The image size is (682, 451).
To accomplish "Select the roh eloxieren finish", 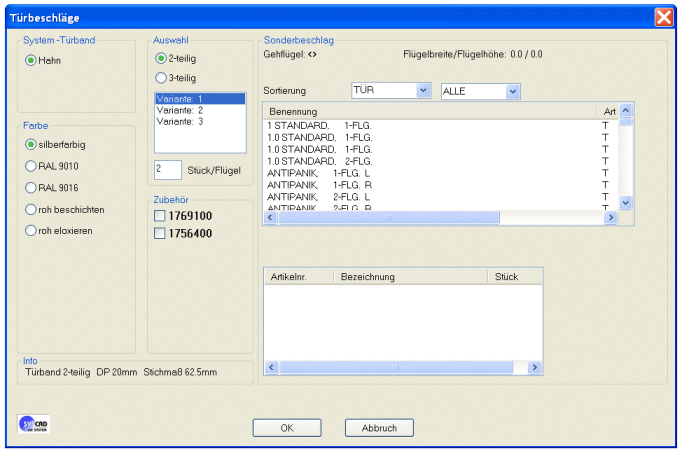I will click(x=31, y=231).
